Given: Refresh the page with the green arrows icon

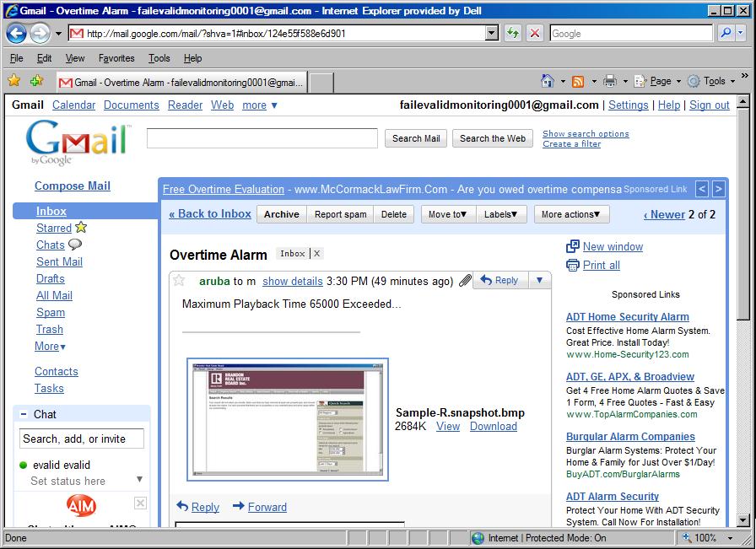Looking at the screenshot, I should [x=513, y=33].
